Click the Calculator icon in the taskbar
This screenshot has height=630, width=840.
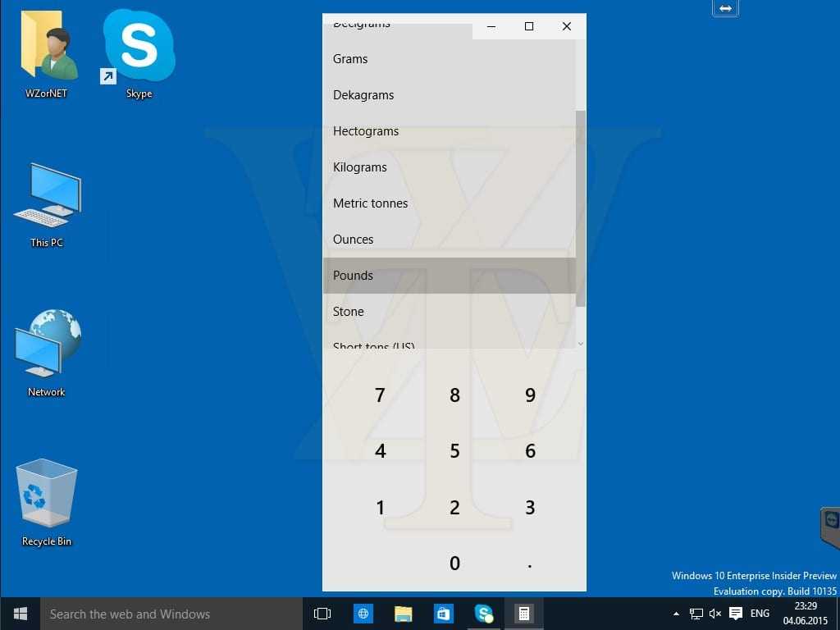point(523,614)
